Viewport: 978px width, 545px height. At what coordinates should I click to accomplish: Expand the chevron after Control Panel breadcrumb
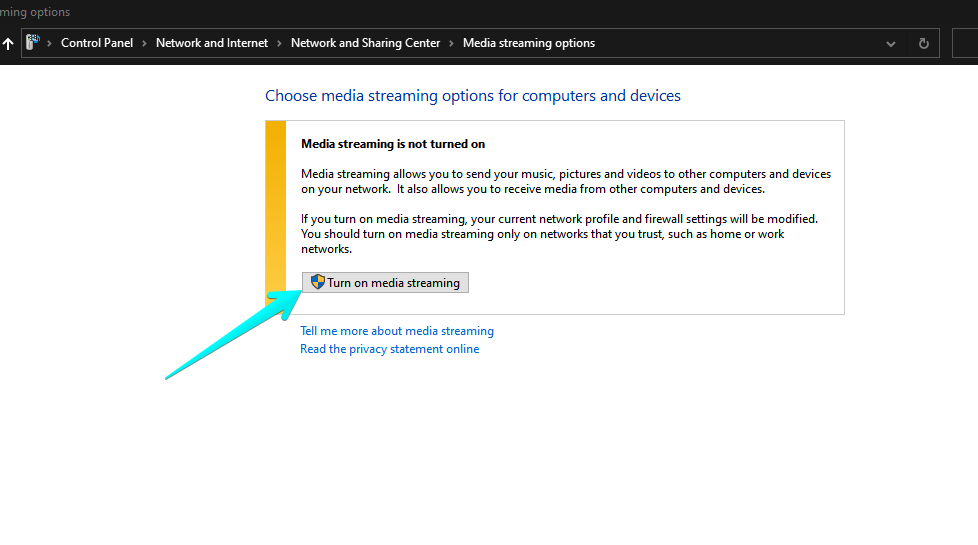(144, 43)
